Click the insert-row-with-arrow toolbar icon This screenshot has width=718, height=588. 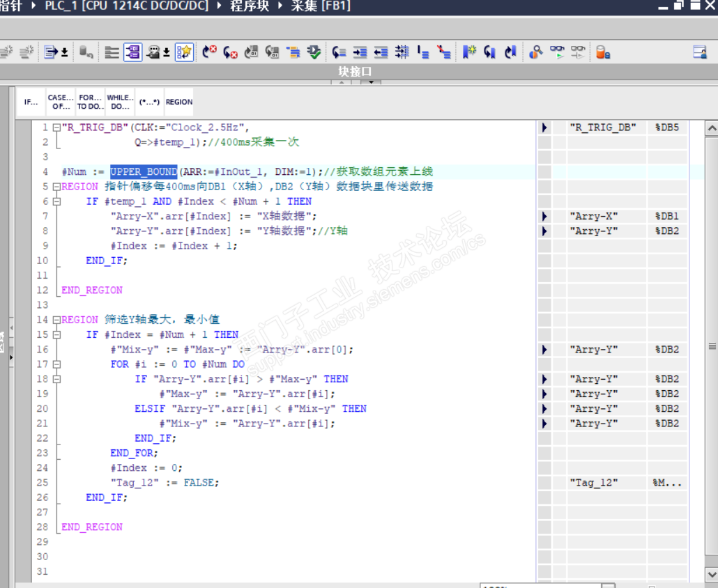tap(50, 52)
